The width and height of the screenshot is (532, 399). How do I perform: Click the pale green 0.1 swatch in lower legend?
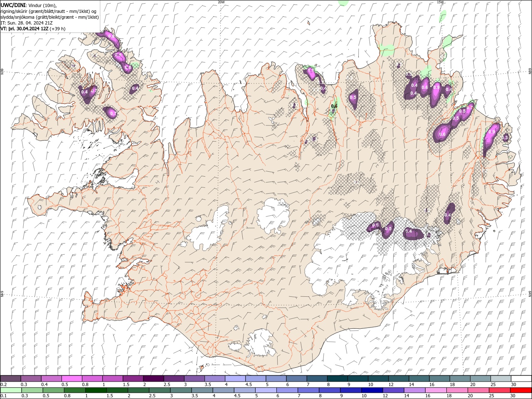point(11,390)
